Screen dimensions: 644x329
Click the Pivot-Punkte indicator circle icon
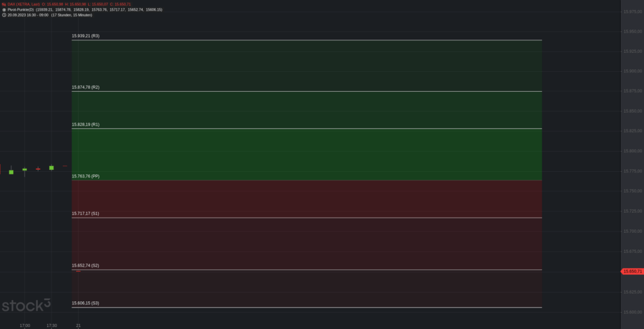pos(4,9)
